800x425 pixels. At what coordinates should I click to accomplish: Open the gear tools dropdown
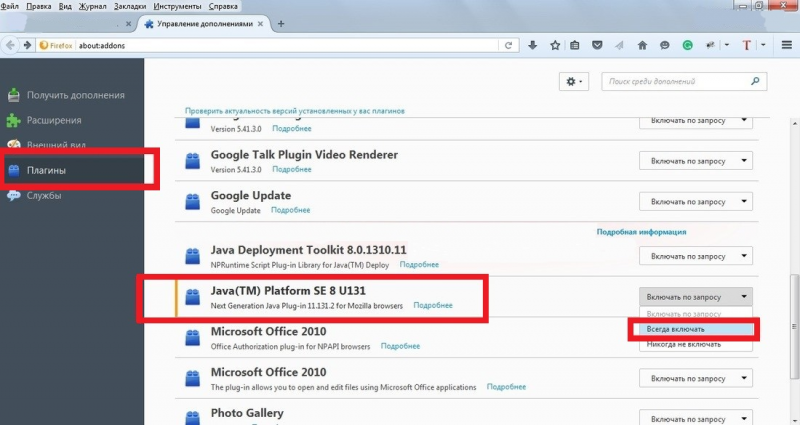pyautogui.click(x=574, y=82)
